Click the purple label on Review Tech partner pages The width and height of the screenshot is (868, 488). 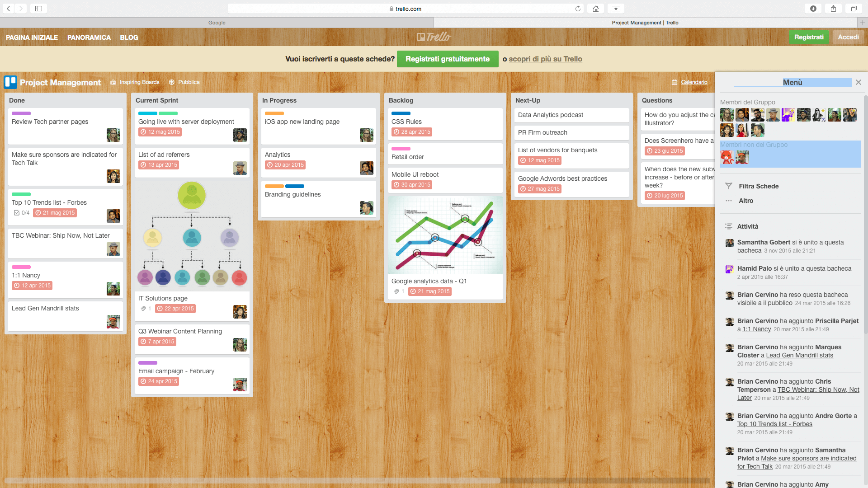[x=21, y=113]
